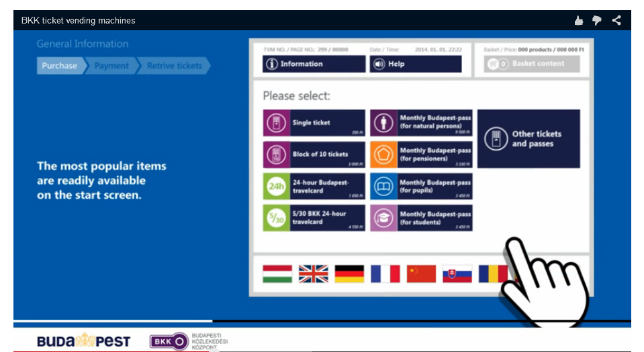Choose 5/30 BKK 24-hour travelcard
This screenshot has width=644, height=352.
click(x=314, y=218)
